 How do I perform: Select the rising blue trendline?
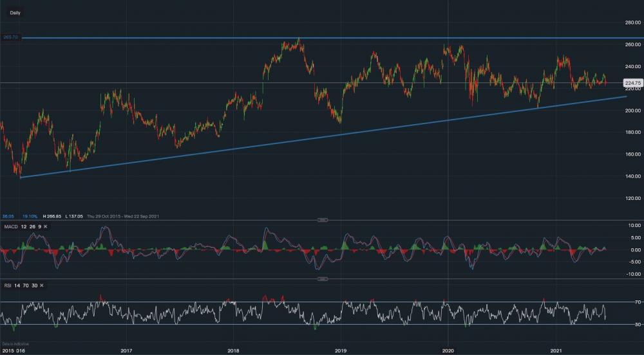click(x=322, y=136)
